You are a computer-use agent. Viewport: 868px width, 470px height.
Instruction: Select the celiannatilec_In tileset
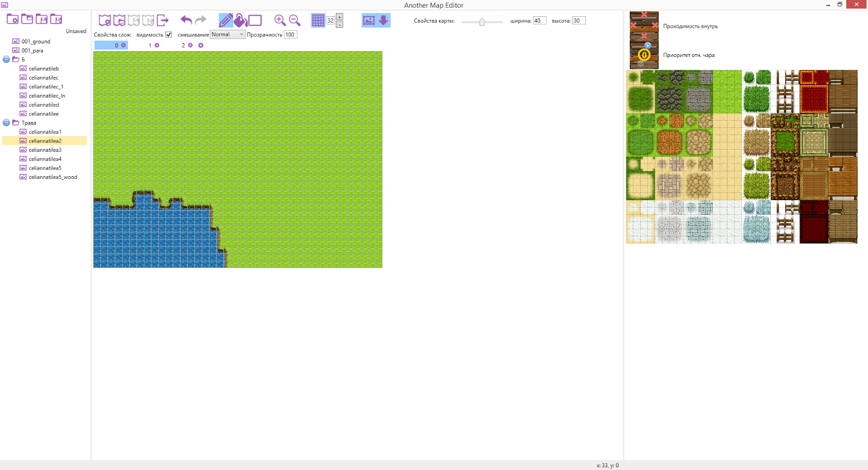[x=47, y=96]
